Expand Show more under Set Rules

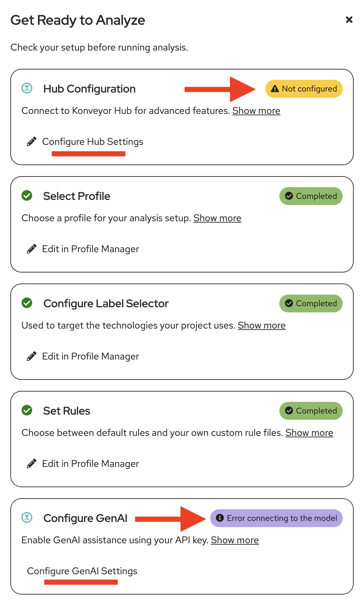click(309, 433)
